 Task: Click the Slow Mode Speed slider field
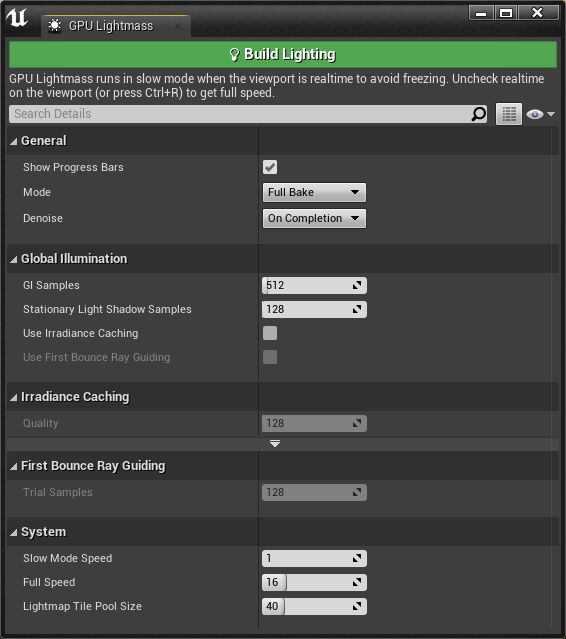314,558
